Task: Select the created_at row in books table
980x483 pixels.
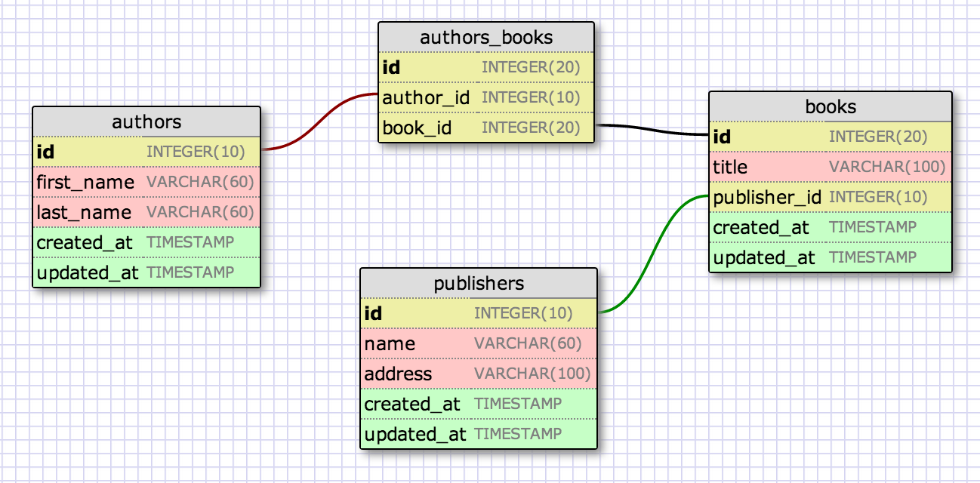Action: [761, 227]
